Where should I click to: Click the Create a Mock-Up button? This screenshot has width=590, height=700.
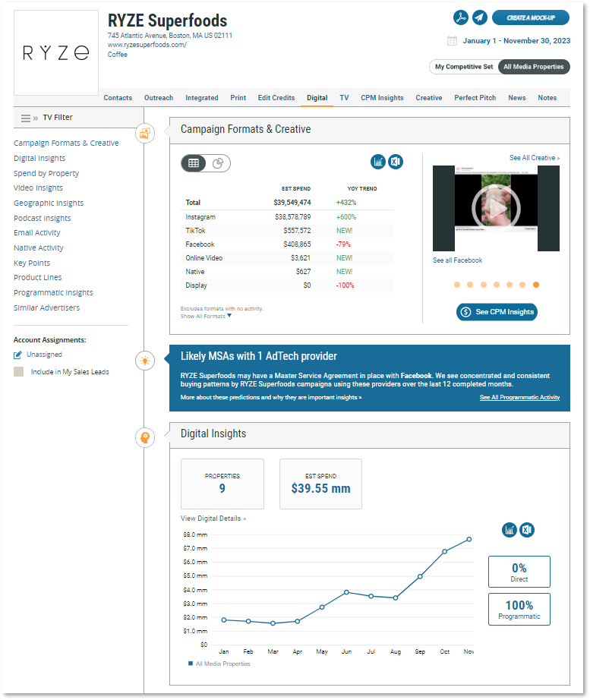coord(530,17)
